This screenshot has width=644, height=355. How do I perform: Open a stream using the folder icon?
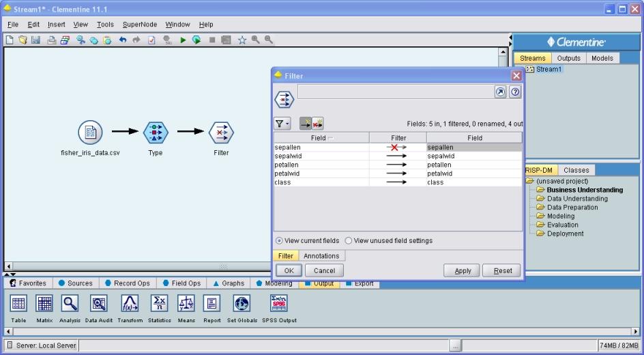23,40
